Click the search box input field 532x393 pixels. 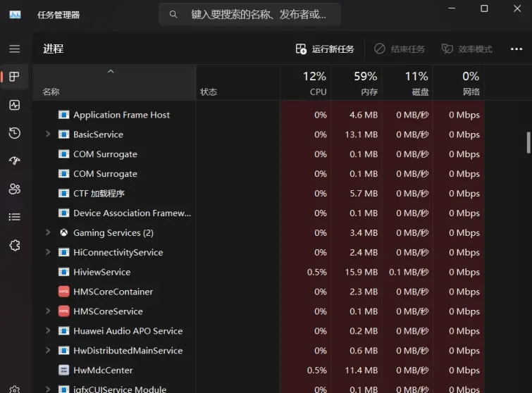point(249,14)
